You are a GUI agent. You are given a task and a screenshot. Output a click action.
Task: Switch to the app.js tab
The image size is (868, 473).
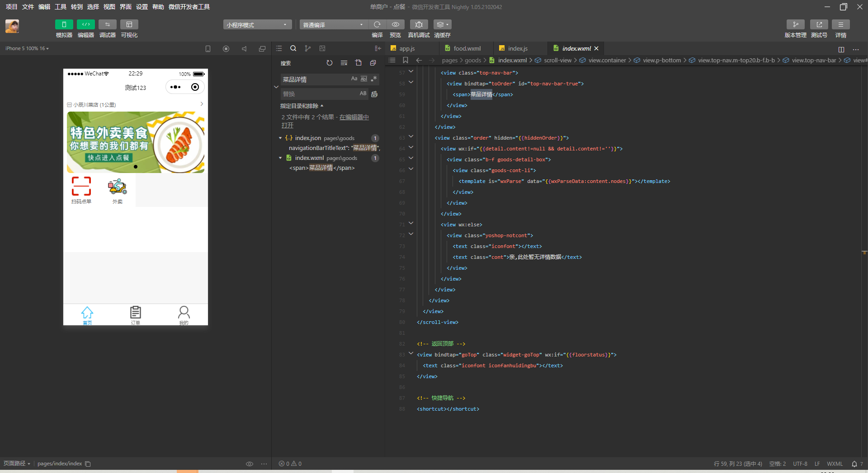click(407, 48)
